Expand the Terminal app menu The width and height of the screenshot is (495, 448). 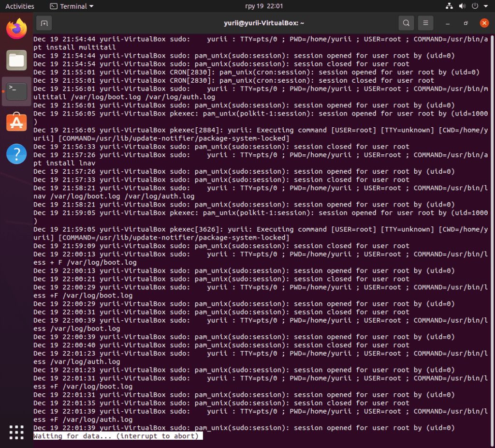pyautogui.click(x=72, y=6)
